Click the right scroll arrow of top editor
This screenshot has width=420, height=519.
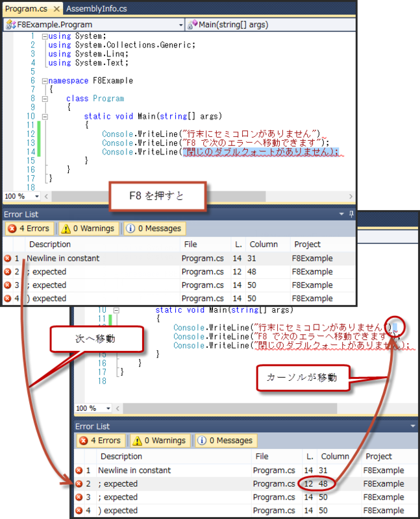351,197
